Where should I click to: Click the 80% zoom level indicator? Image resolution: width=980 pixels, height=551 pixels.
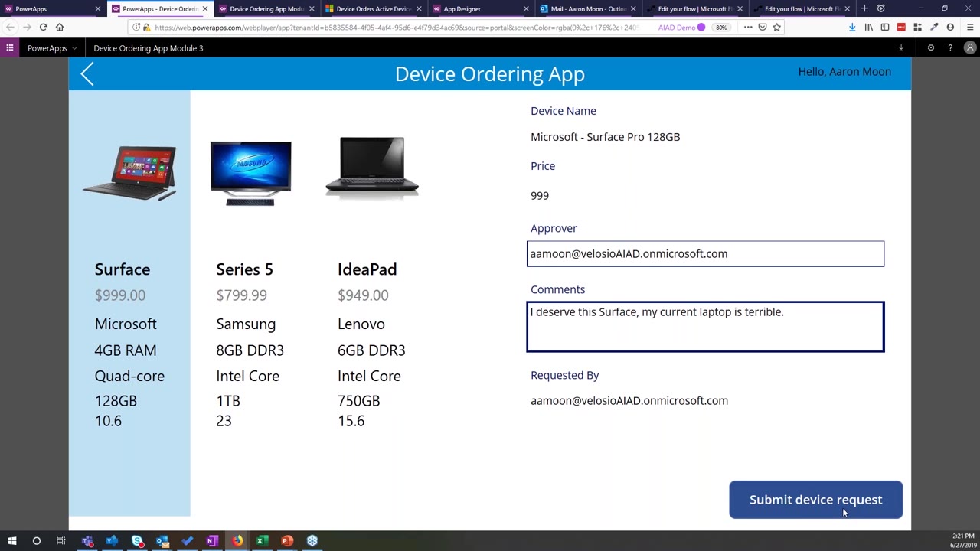pyautogui.click(x=721, y=28)
